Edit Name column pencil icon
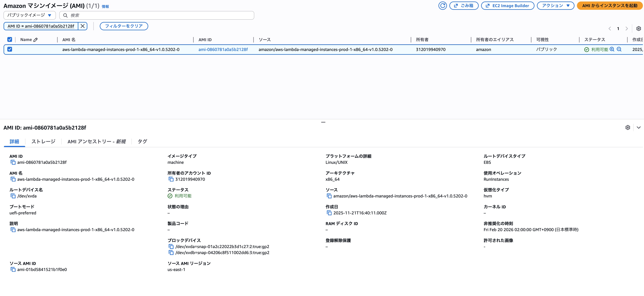644x296 pixels. point(36,40)
